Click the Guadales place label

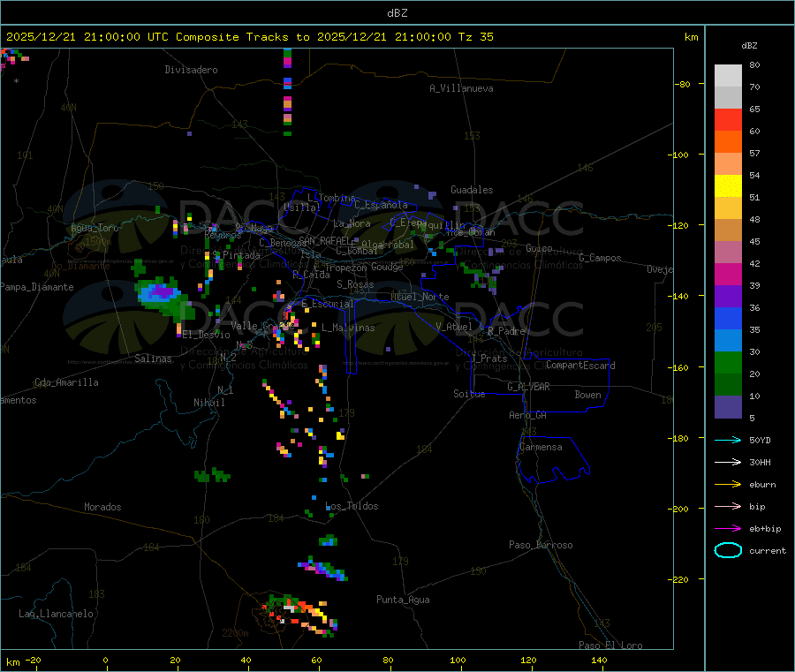click(x=472, y=190)
